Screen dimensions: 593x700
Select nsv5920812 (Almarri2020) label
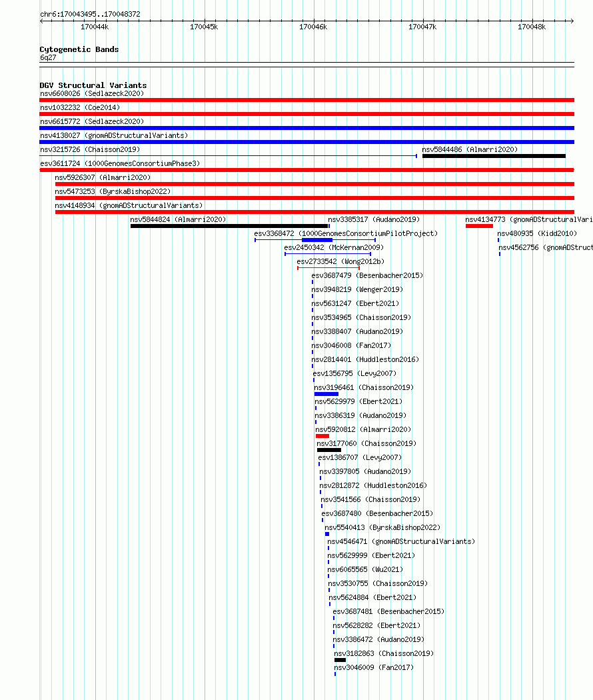(x=363, y=429)
